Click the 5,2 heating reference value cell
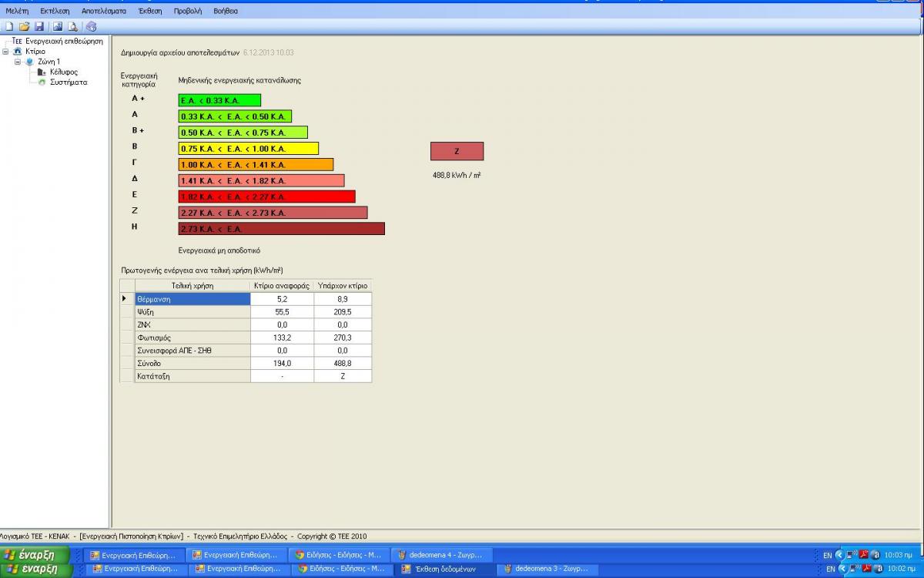 coord(283,298)
